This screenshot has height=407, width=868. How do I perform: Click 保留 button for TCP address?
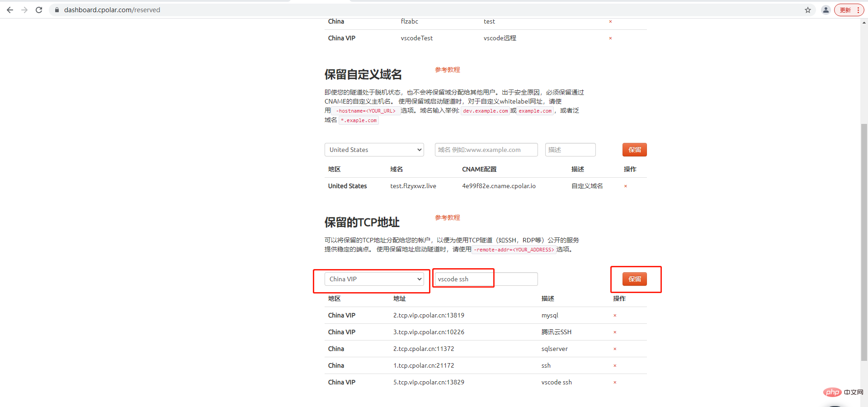pyautogui.click(x=635, y=279)
